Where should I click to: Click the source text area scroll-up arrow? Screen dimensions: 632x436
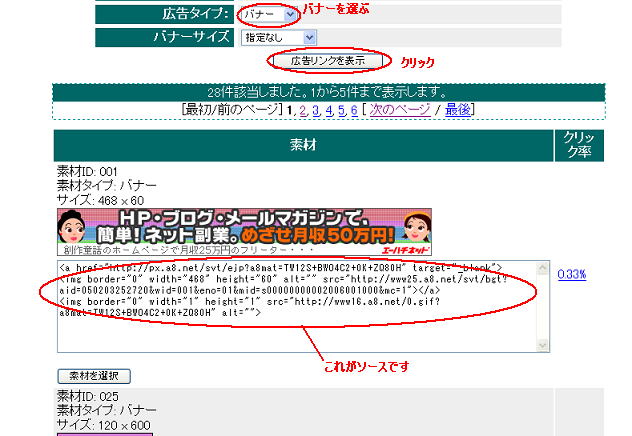[x=543, y=268]
